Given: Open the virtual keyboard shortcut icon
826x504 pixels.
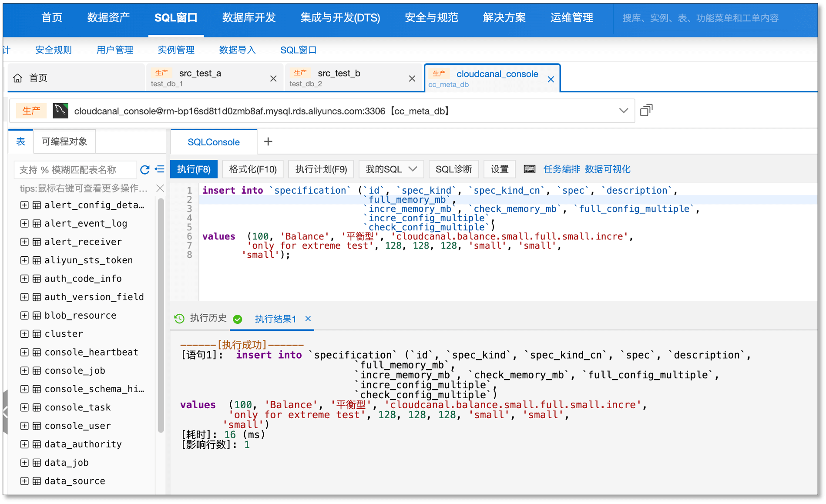Looking at the screenshot, I should coord(530,169).
